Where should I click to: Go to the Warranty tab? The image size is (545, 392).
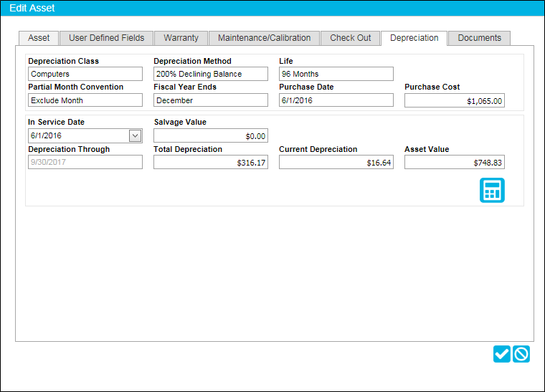pos(181,38)
